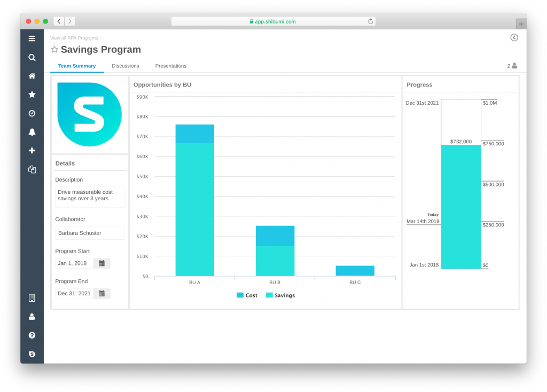
Task: Open favorites star in sidebar
Action: (32, 95)
